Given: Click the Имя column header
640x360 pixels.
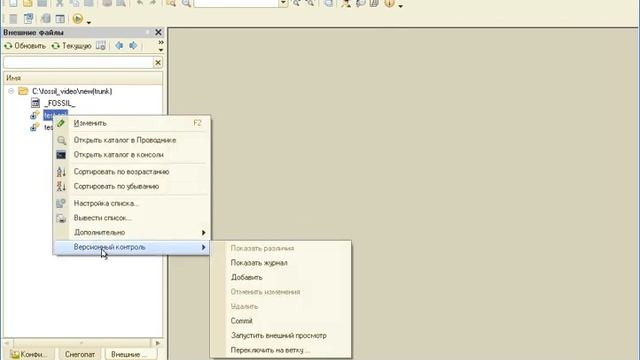Looking at the screenshot, I should (82, 78).
